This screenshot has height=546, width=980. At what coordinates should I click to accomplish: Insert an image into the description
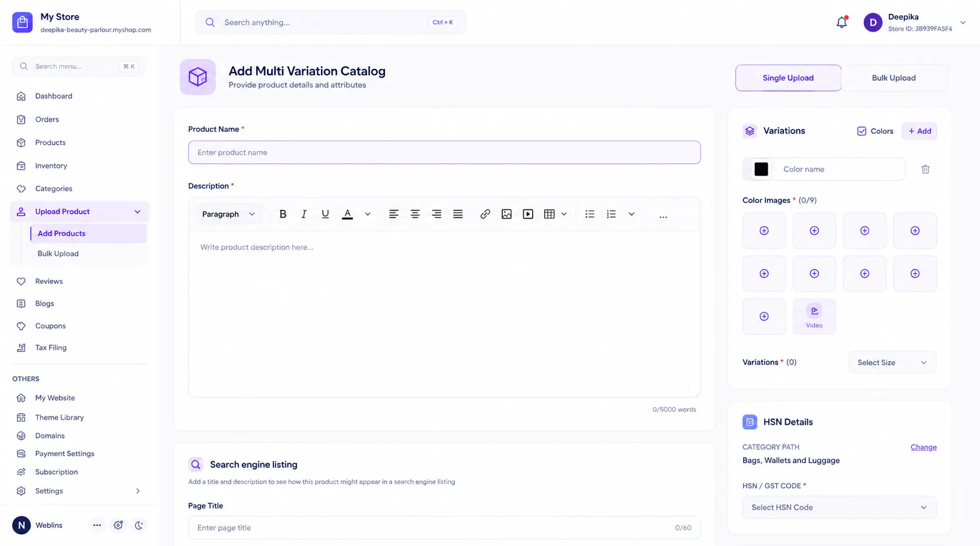[x=506, y=214]
